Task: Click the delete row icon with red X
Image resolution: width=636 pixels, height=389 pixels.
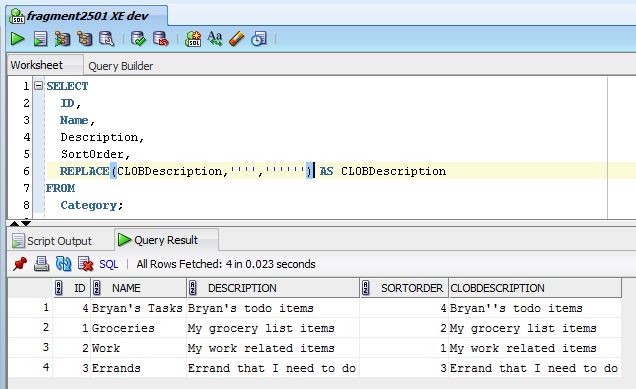Action: (86, 264)
